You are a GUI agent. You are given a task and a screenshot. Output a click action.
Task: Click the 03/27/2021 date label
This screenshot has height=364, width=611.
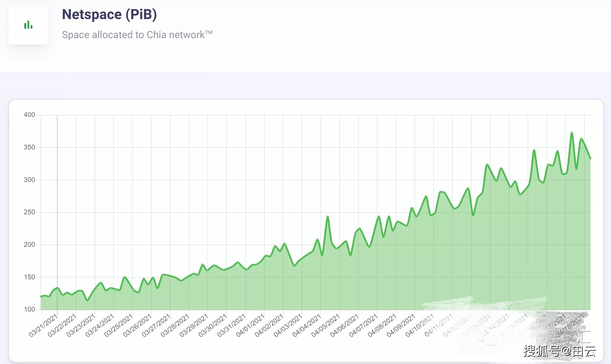(x=156, y=325)
